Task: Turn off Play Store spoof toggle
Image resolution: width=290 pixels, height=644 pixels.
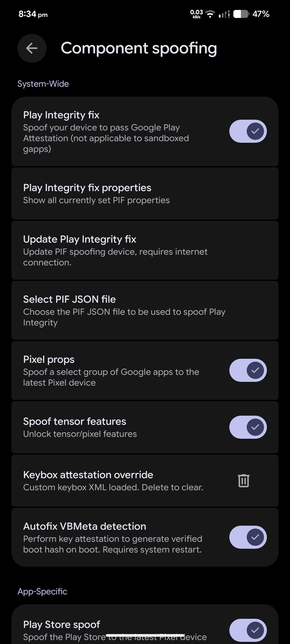Action: pos(248,630)
